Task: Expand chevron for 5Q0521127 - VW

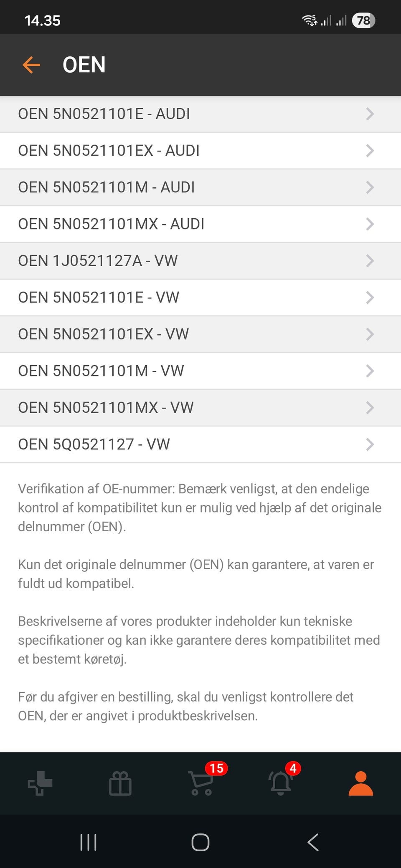Action: 370,444
